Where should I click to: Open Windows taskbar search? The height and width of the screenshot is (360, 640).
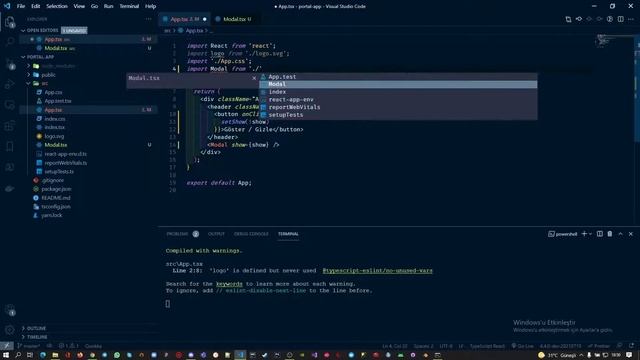click(x=18, y=355)
